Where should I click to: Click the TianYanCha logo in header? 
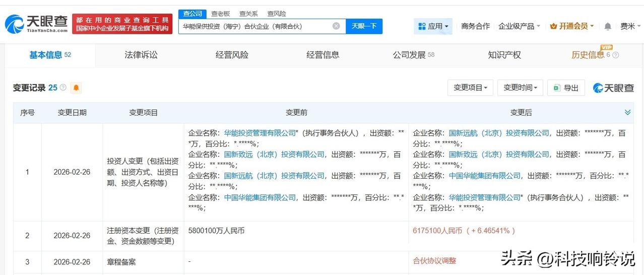click(36, 24)
